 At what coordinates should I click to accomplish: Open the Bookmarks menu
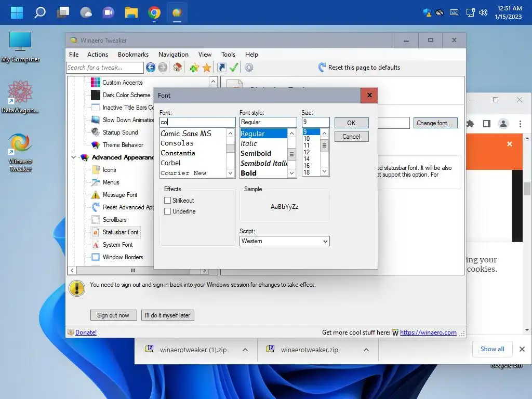(x=133, y=54)
